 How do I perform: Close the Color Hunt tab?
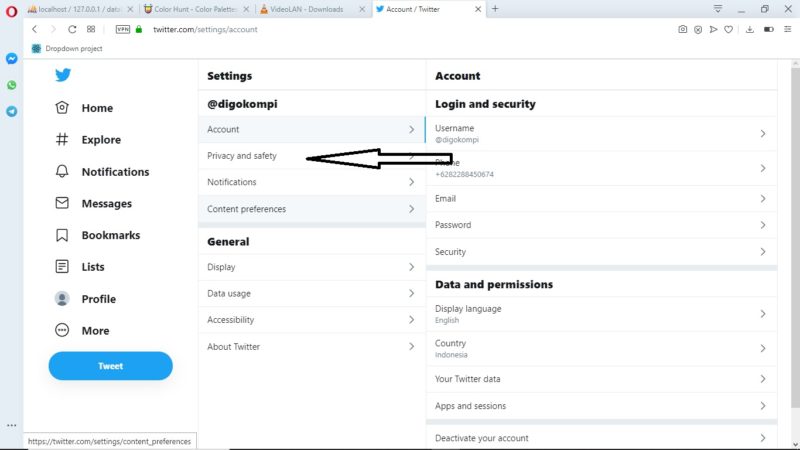246,9
